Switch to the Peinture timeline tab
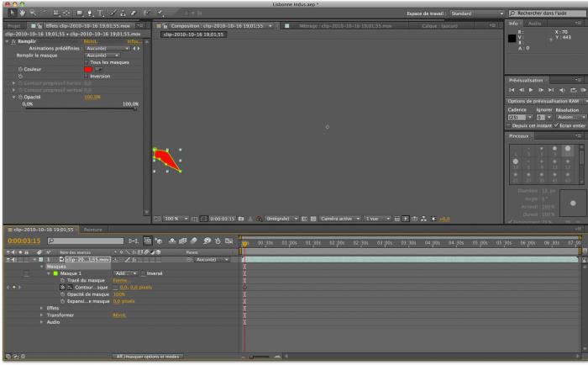Viewport: 588px width, 365px height. pos(92,228)
